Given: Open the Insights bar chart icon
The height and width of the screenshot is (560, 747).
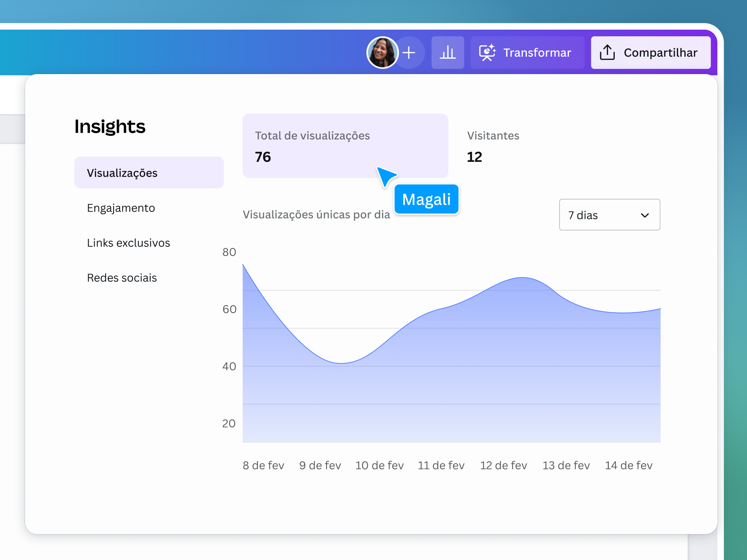Looking at the screenshot, I should pyautogui.click(x=448, y=53).
